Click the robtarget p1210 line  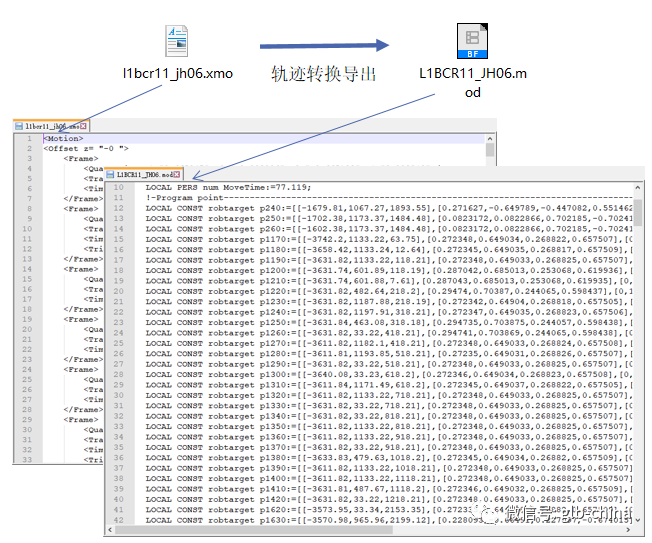389,281
